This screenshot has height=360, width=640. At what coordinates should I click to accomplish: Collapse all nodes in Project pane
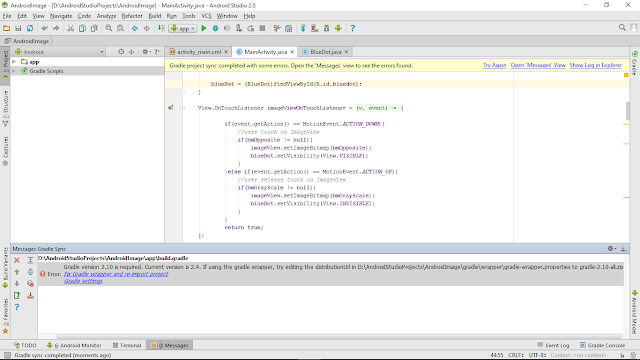click(x=131, y=52)
